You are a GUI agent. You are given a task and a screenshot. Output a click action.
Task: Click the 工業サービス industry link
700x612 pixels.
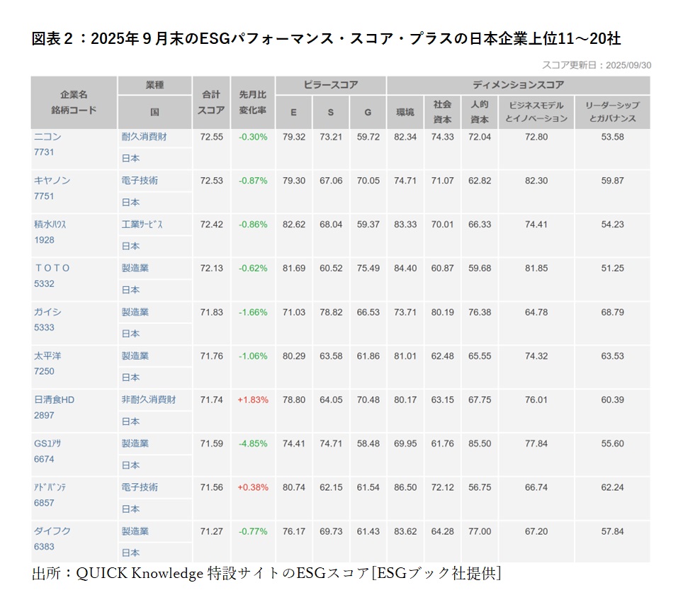[142, 225]
